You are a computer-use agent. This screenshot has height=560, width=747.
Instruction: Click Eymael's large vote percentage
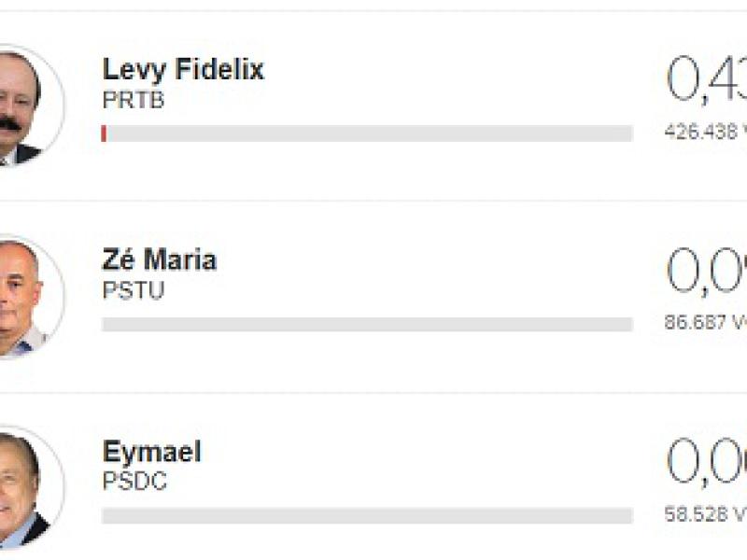(x=707, y=462)
